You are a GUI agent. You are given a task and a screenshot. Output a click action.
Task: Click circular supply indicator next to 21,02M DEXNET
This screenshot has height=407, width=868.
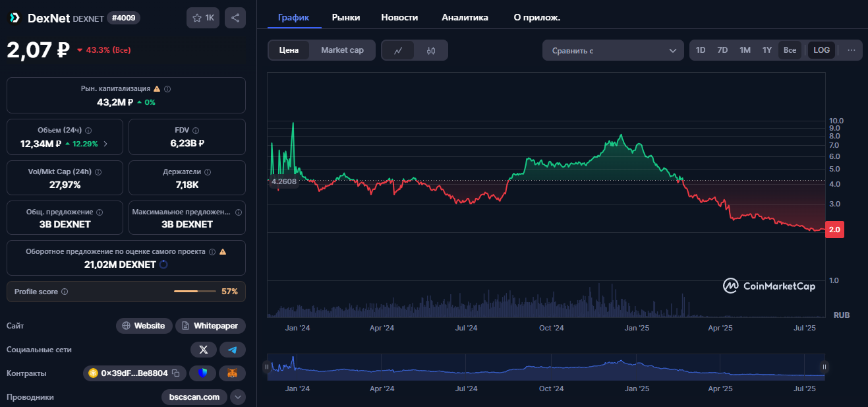[163, 265]
